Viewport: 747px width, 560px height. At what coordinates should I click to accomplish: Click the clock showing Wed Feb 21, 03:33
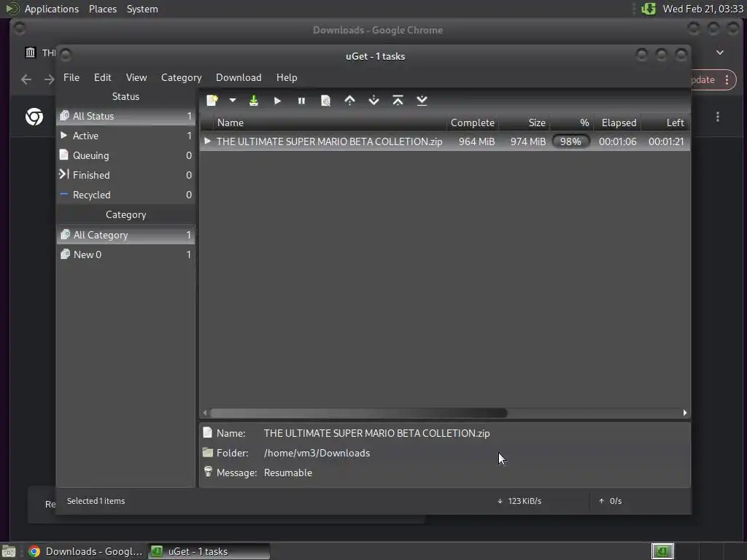[x=703, y=9]
